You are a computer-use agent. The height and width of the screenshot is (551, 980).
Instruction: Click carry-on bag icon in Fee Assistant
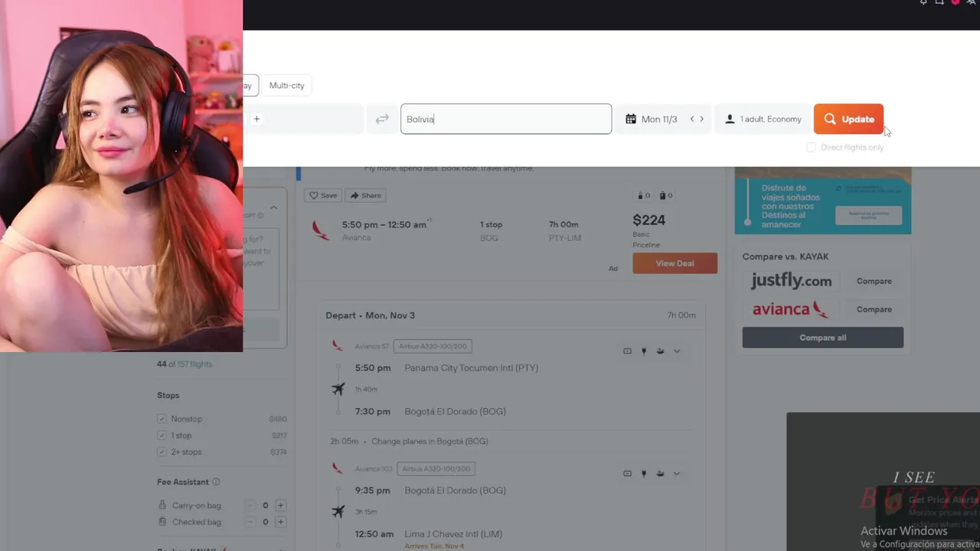[x=162, y=505]
